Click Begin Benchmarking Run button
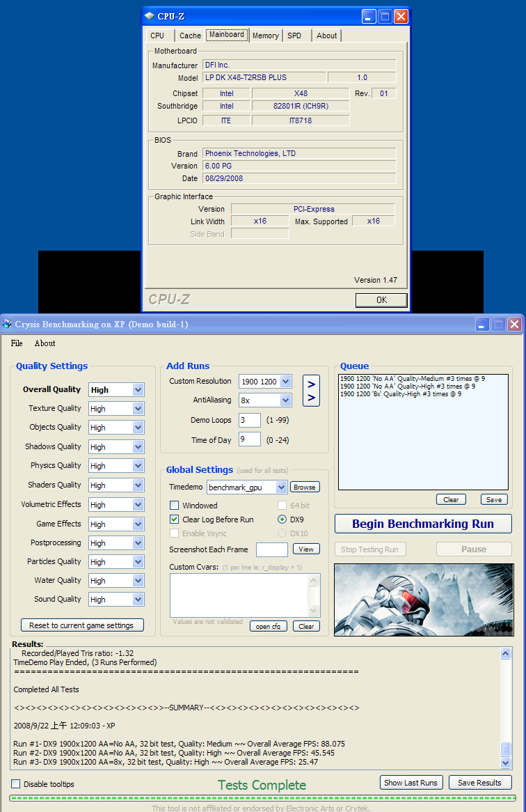526x812 pixels. 423,524
